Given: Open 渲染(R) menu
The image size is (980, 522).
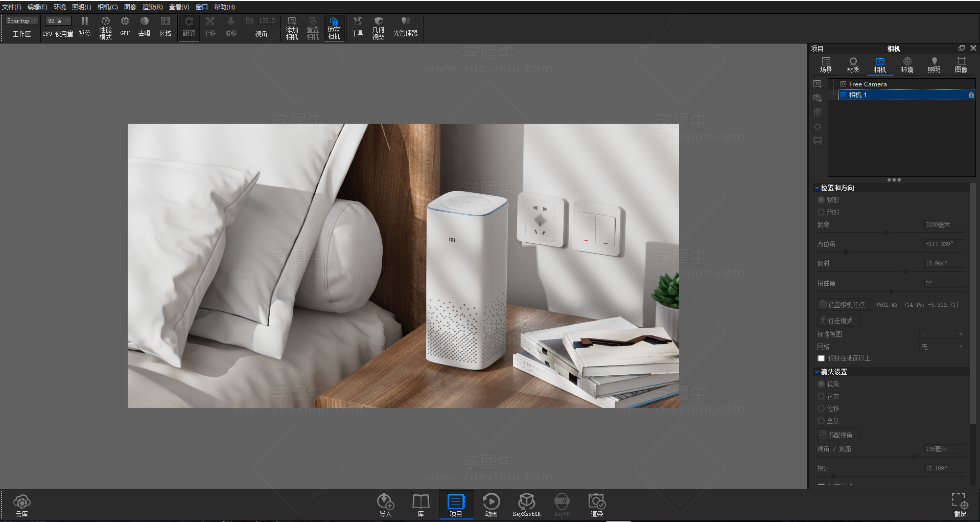Looking at the screenshot, I should click(152, 7).
